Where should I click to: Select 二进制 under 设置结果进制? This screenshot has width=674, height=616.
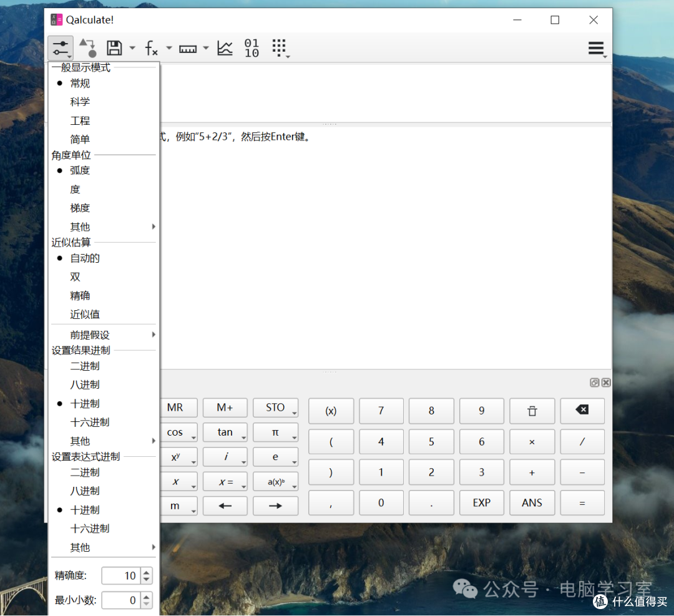104,366
